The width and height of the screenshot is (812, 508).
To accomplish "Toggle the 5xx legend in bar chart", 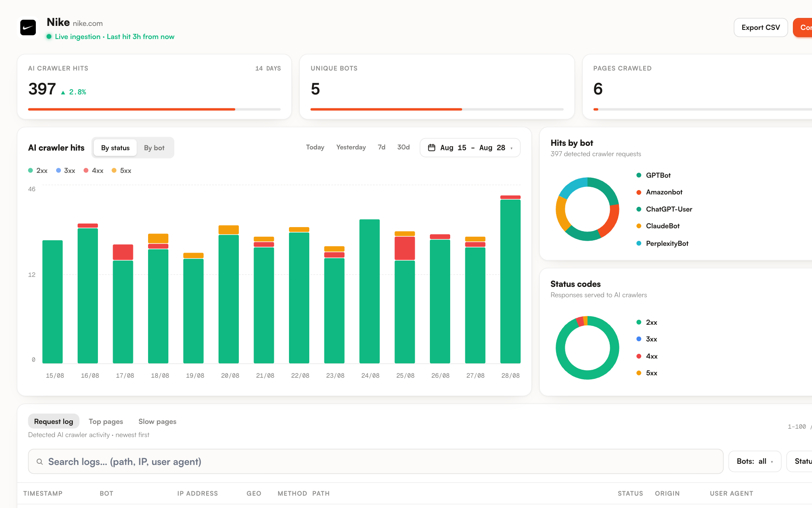I will [121, 171].
